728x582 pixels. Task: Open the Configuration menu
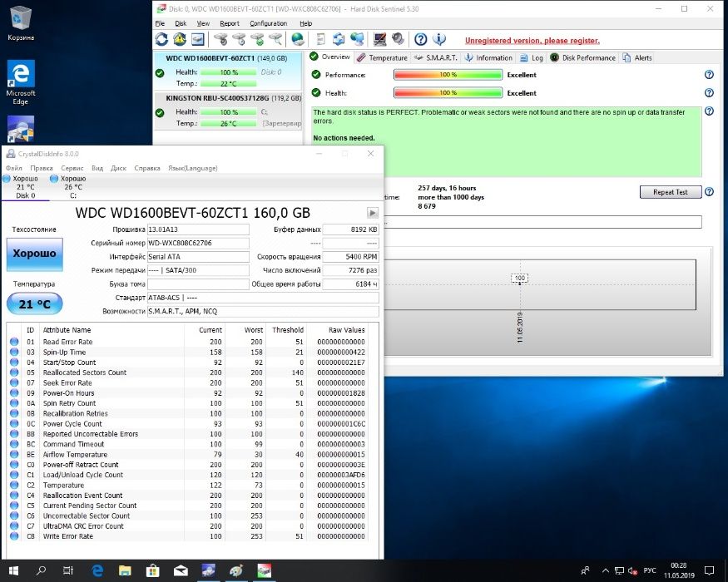click(x=269, y=23)
